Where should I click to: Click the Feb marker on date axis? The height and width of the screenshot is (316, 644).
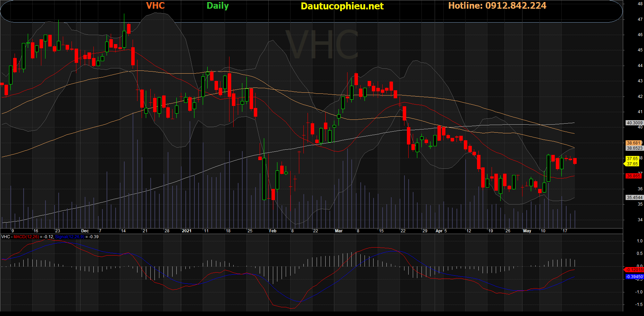coord(273,231)
